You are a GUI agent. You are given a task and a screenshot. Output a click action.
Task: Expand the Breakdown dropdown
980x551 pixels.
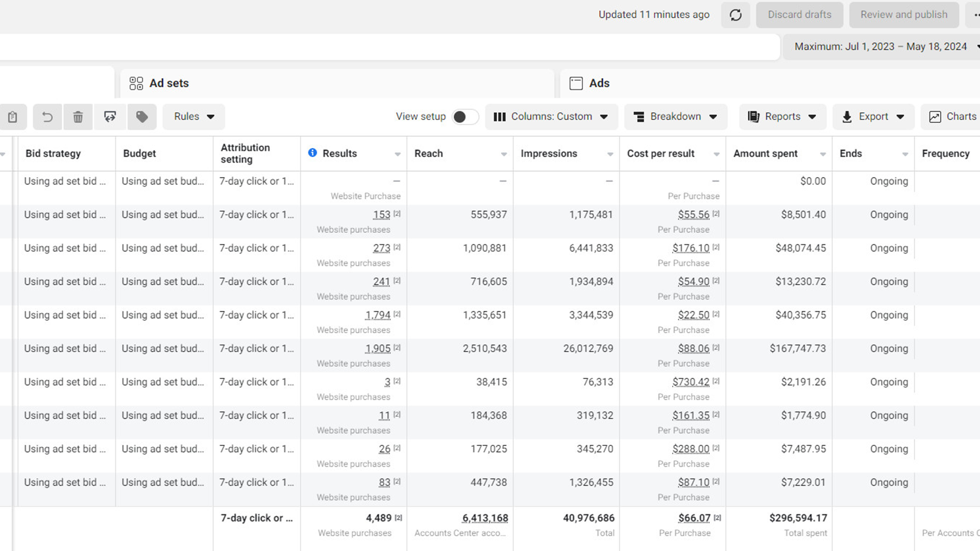click(x=675, y=117)
